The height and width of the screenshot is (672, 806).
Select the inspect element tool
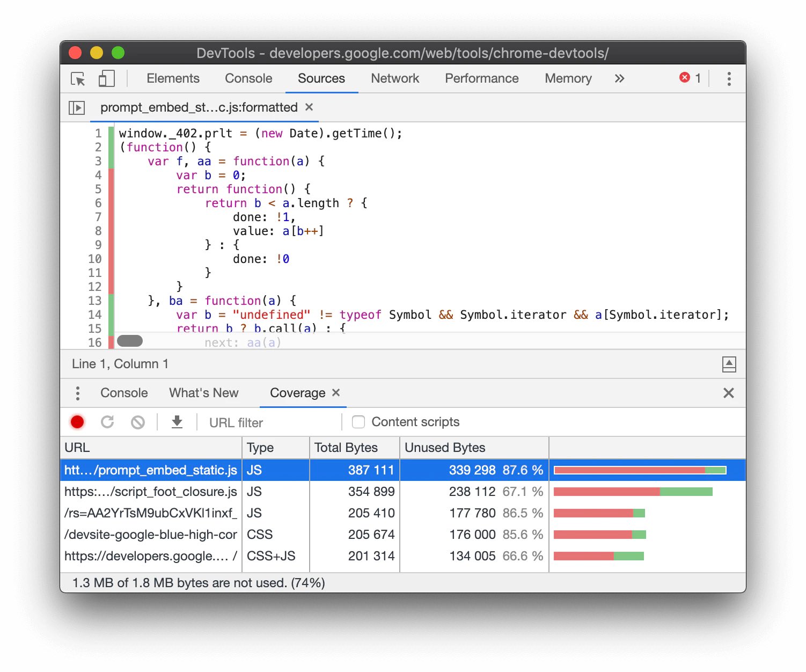click(x=77, y=78)
